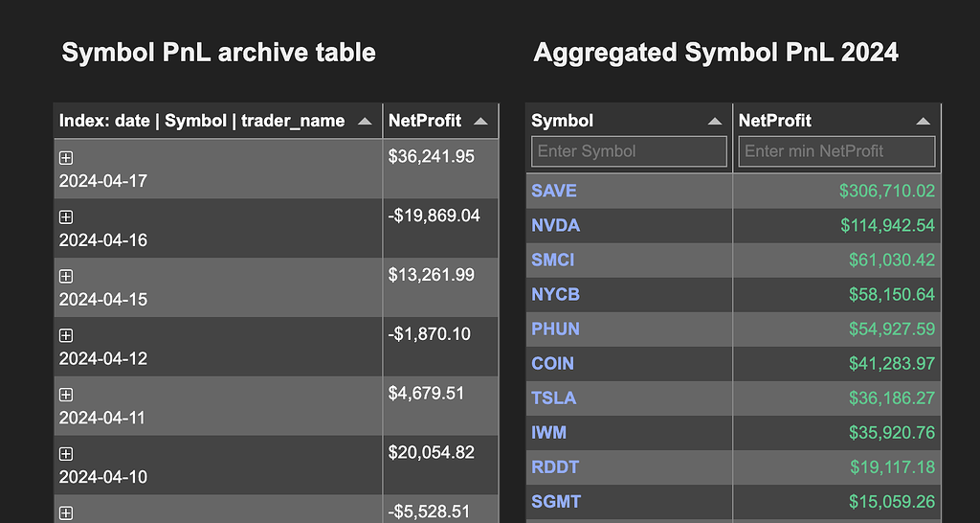
Task: Sort aggregated table by Symbol arrow
Action: point(715,122)
